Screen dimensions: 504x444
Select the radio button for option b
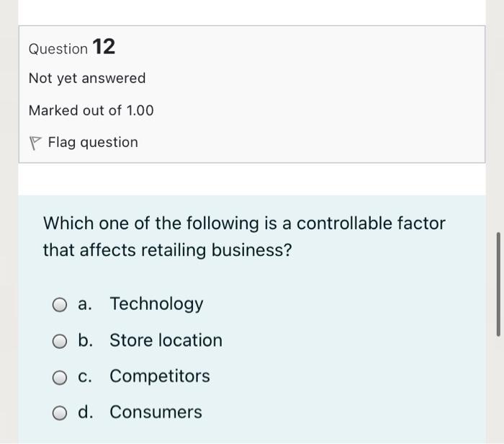tap(60, 341)
